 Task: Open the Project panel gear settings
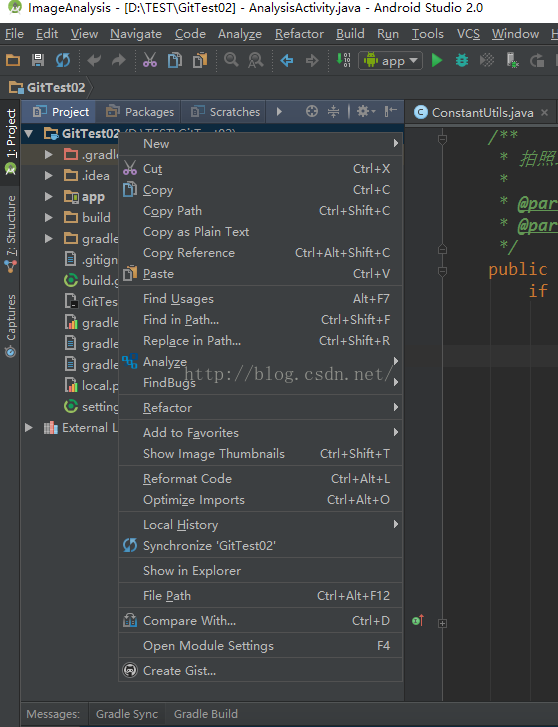[366, 111]
